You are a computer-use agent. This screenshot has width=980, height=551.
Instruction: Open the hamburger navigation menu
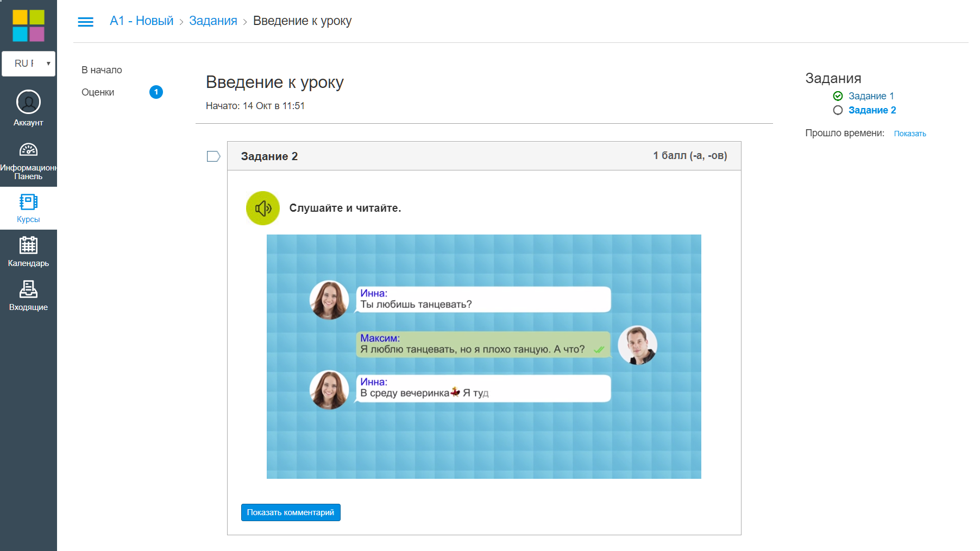coord(85,22)
